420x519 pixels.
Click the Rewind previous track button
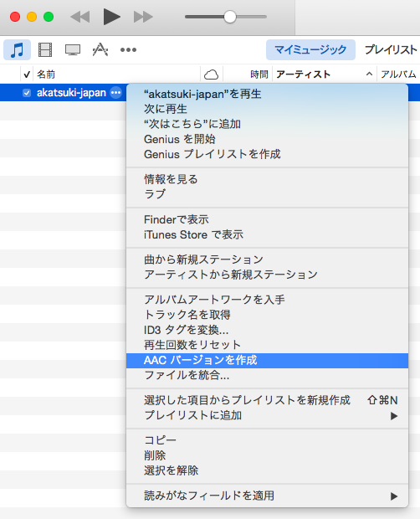click(80, 17)
